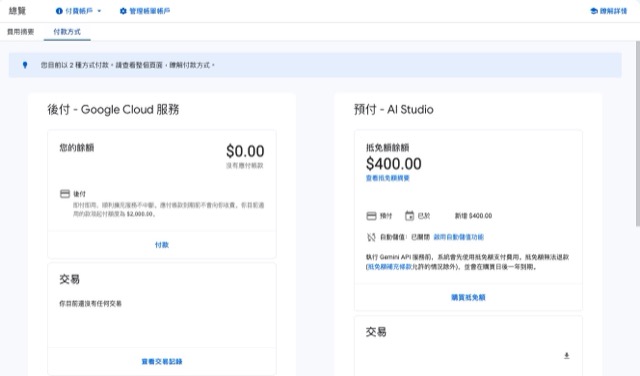Image resolution: width=640 pixels, height=376 pixels.
Task: Click 你目前還沒有任何交易 text in the transactions card
Action: pyautogui.click(x=90, y=303)
